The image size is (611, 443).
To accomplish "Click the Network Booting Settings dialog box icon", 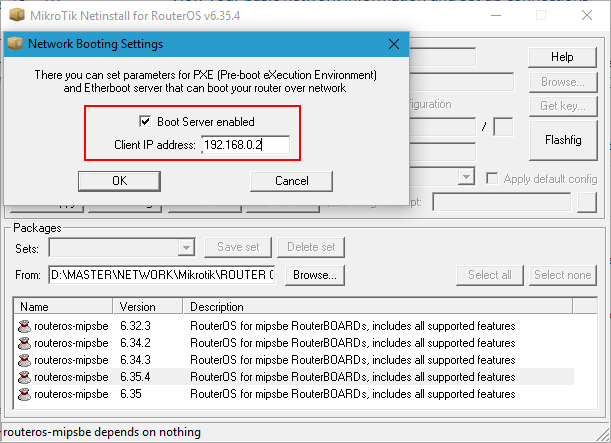I will point(15,44).
